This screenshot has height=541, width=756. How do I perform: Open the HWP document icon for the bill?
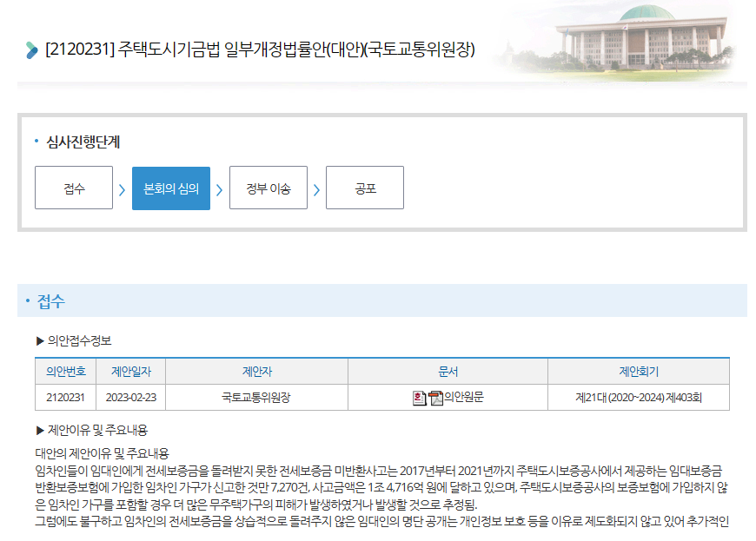coord(419,398)
